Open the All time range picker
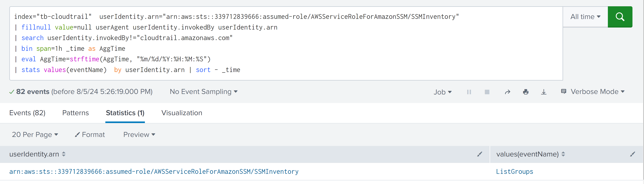Screen dimensions: 644x184 (585, 17)
